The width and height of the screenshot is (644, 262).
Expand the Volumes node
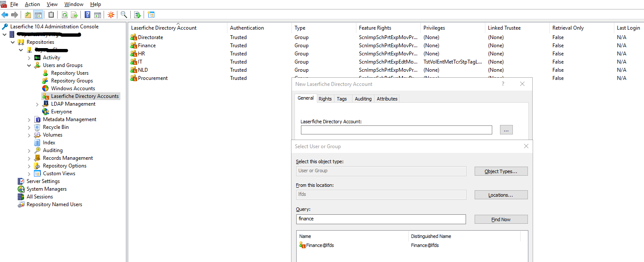(x=29, y=135)
